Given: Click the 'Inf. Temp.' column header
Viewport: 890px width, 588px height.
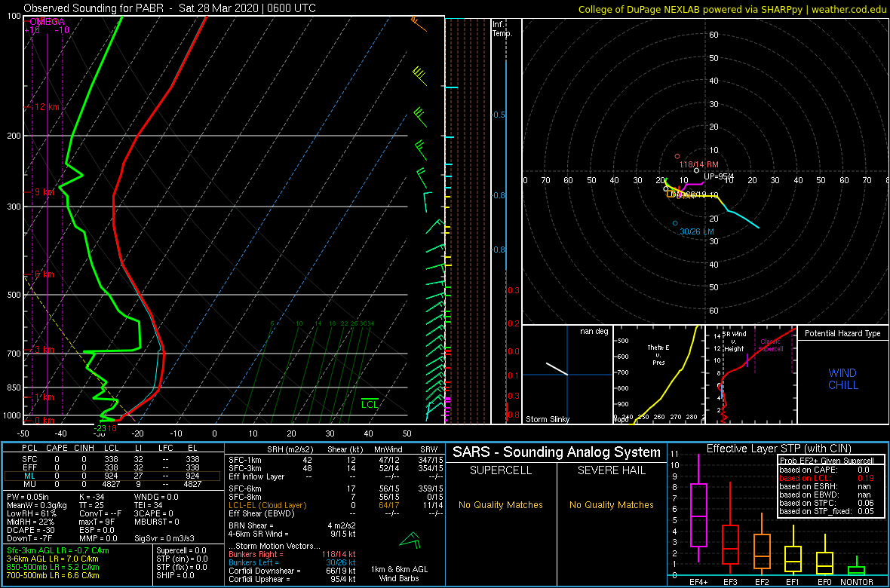Looking at the screenshot, I should click(x=503, y=29).
